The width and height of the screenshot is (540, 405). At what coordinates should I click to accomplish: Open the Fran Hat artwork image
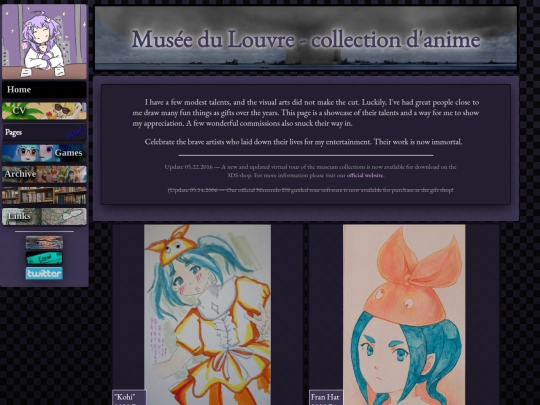pos(404,315)
